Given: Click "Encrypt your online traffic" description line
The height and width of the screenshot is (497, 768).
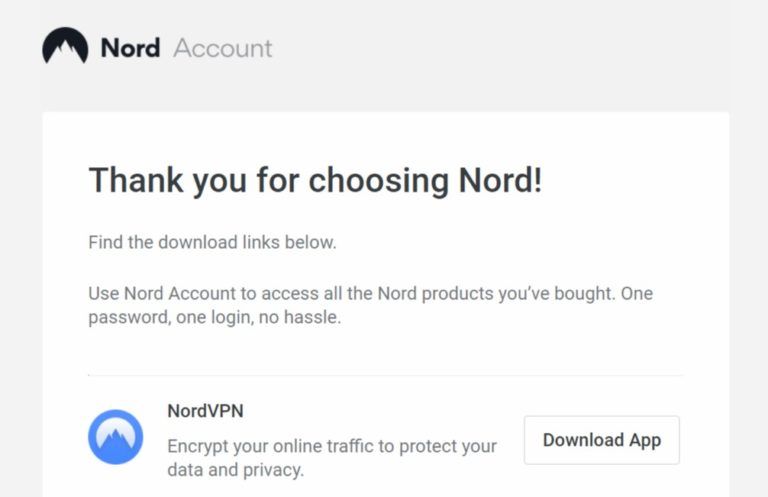Looking at the screenshot, I should click(332, 446).
